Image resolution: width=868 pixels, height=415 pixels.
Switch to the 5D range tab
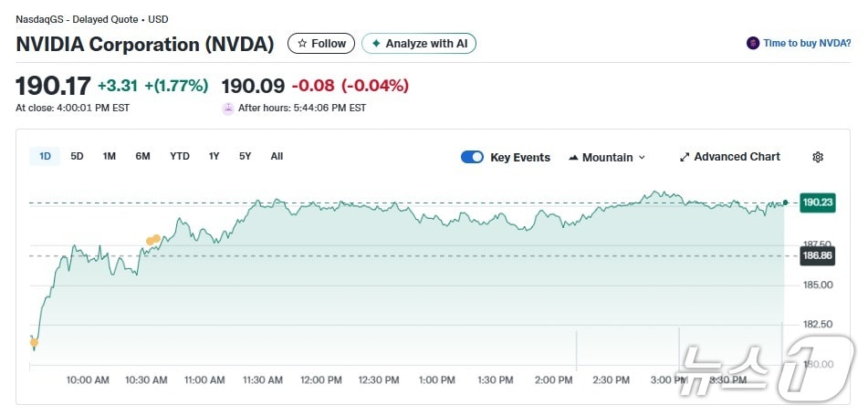(78, 156)
